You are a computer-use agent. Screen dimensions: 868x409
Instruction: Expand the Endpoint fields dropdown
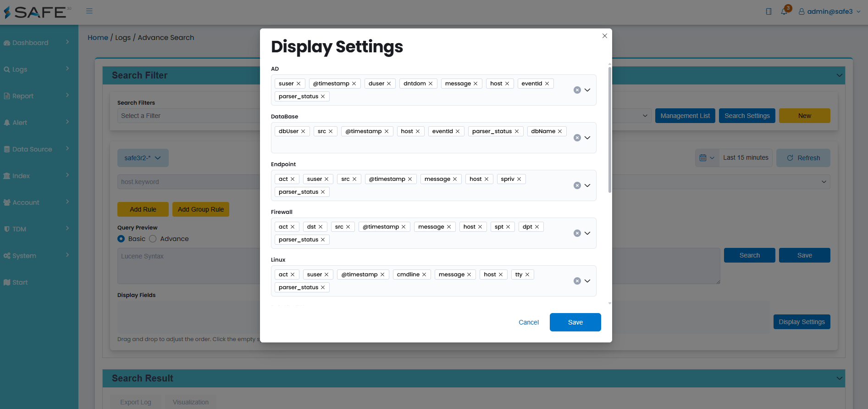(587, 185)
